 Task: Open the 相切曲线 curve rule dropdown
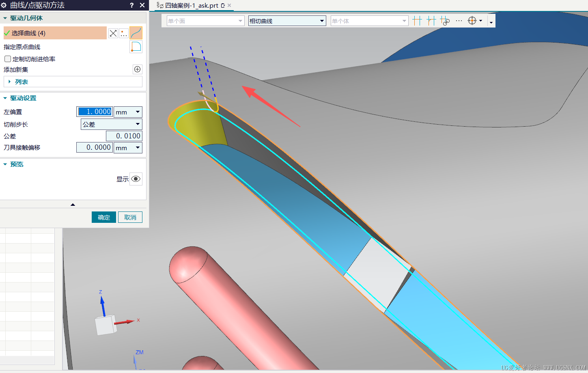click(287, 21)
